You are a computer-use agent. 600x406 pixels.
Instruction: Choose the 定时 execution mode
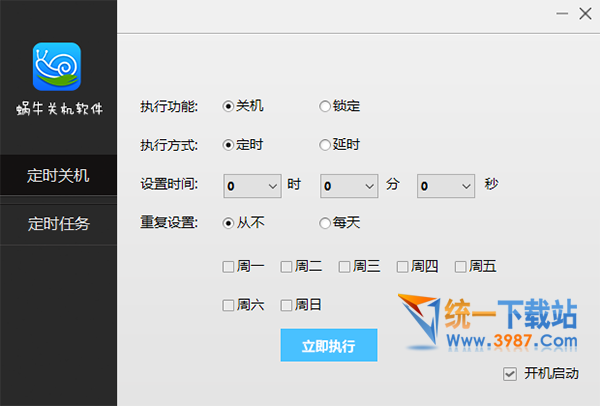point(228,145)
